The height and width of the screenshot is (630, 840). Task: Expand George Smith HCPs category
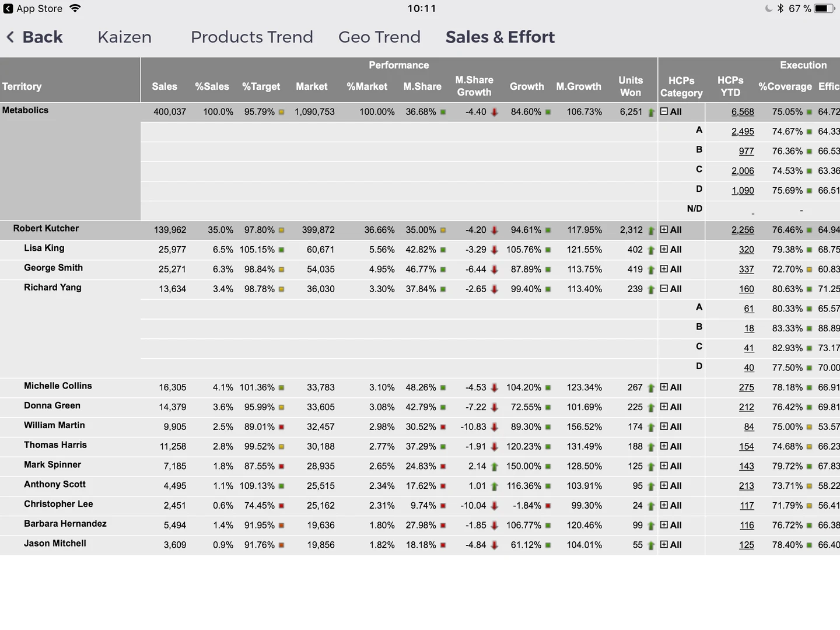tap(664, 269)
